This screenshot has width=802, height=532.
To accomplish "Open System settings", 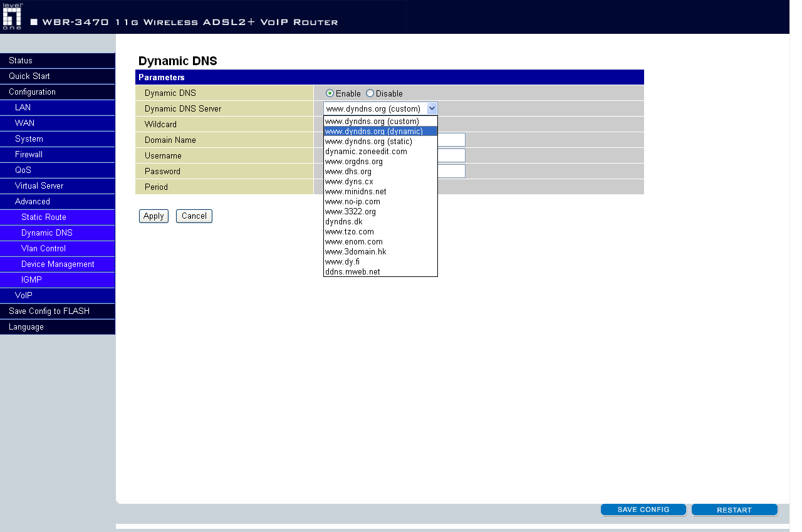I will (58, 138).
